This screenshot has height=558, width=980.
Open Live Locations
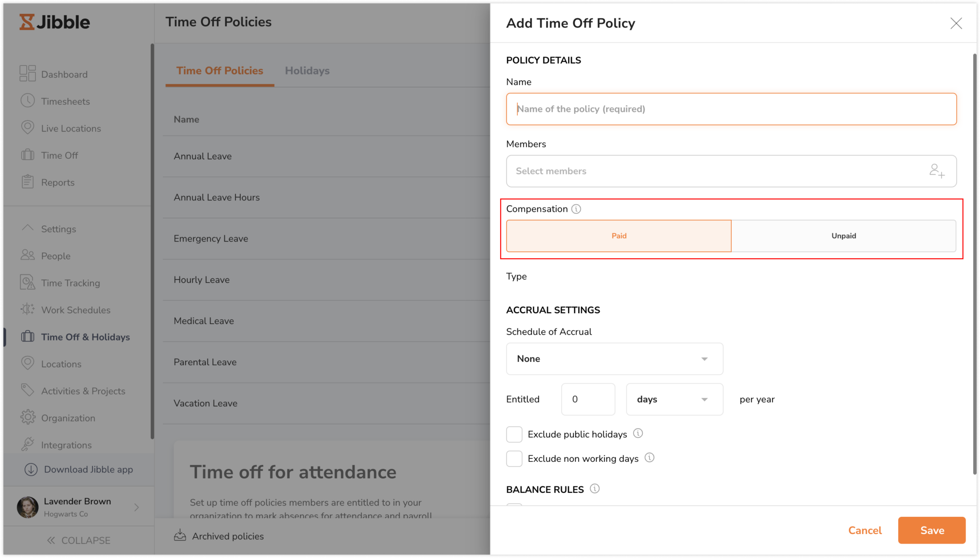(x=27, y=128)
